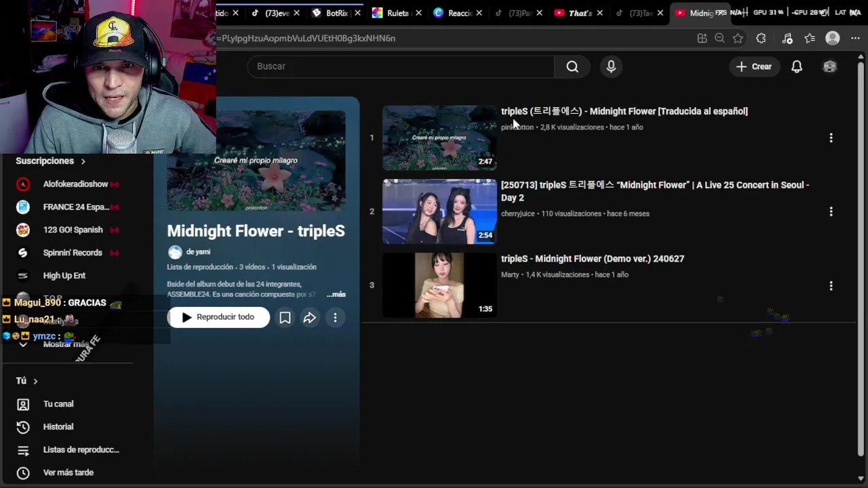Open the browser settings three-dot menu
The image size is (868, 488).
pos(855,39)
